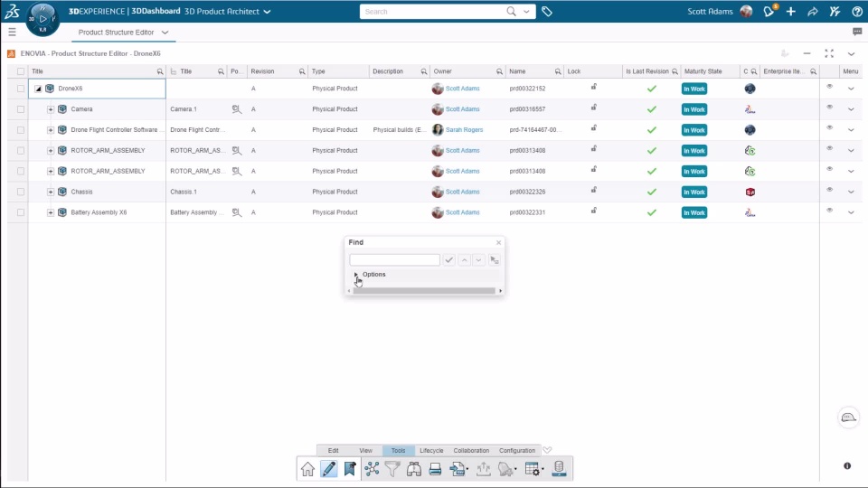Open the row menu chevron for the Chassis row
The width and height of the screenshot is (868, 488).
click(x=851, y=192)
